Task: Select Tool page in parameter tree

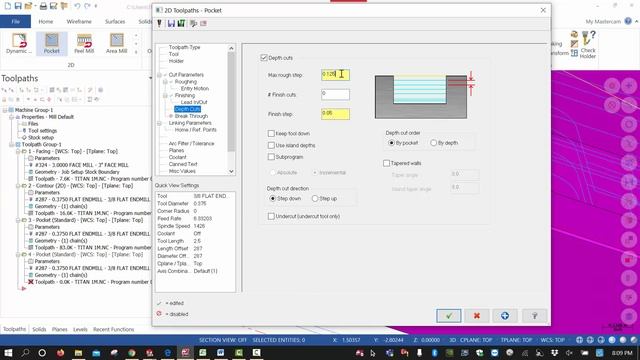Action: point(173,54)
